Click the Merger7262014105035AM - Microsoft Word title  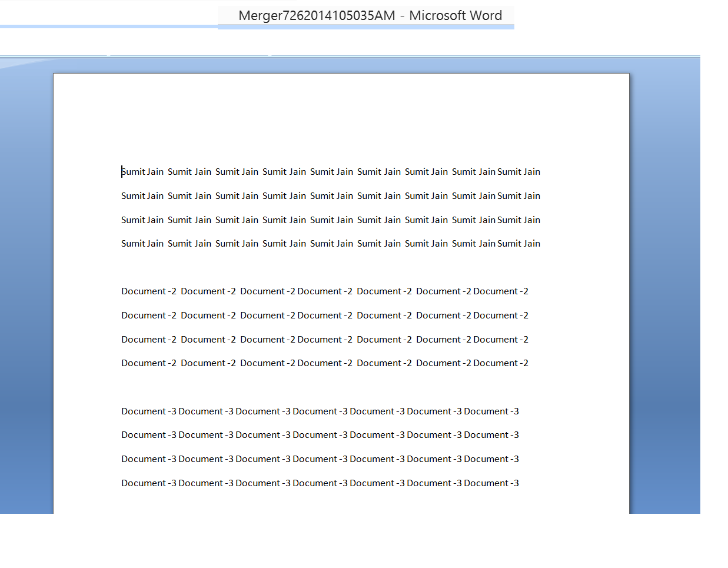tap(370, 16)
